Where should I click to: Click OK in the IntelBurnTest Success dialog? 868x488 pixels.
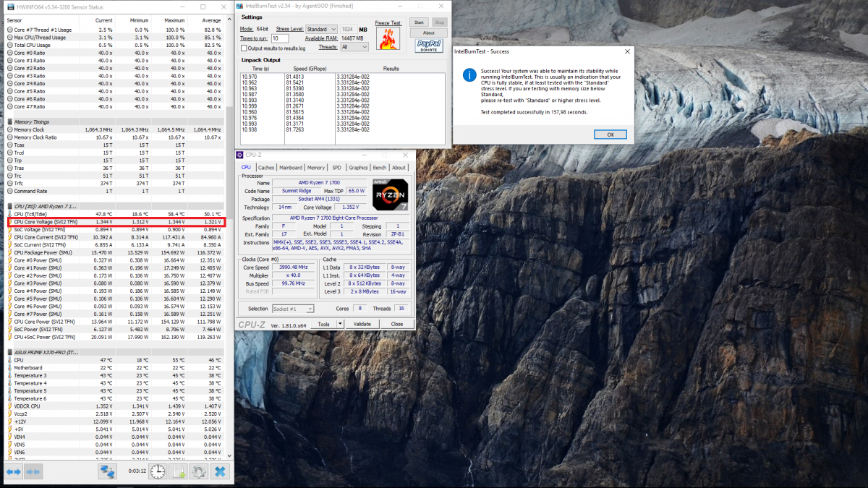click(610, 134)
